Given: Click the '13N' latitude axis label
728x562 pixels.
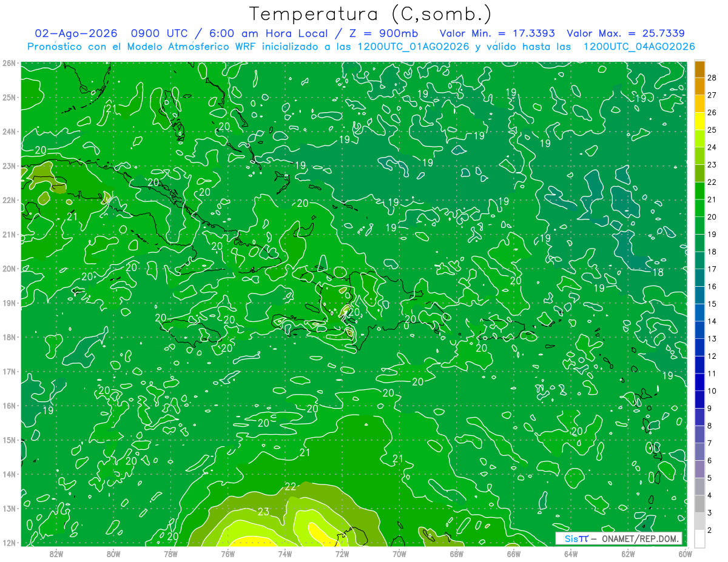Looking at the screenshot, I should pyautogui.click(x=9, y=508).
